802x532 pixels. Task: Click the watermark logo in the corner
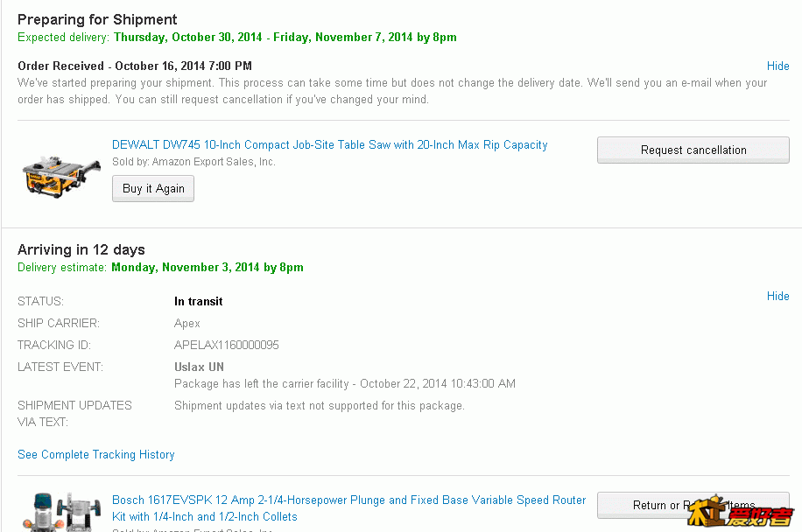pos(740,512)
